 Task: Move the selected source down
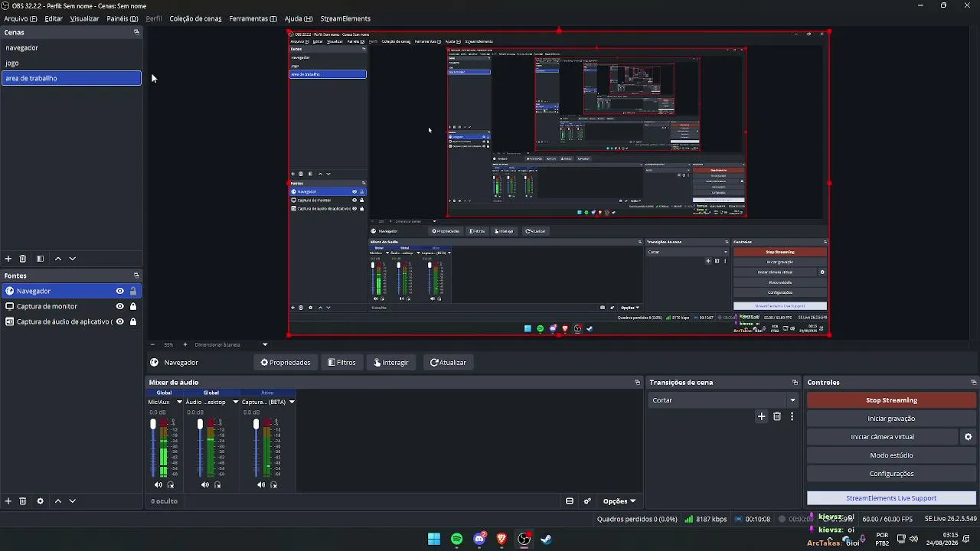[73, 501]
